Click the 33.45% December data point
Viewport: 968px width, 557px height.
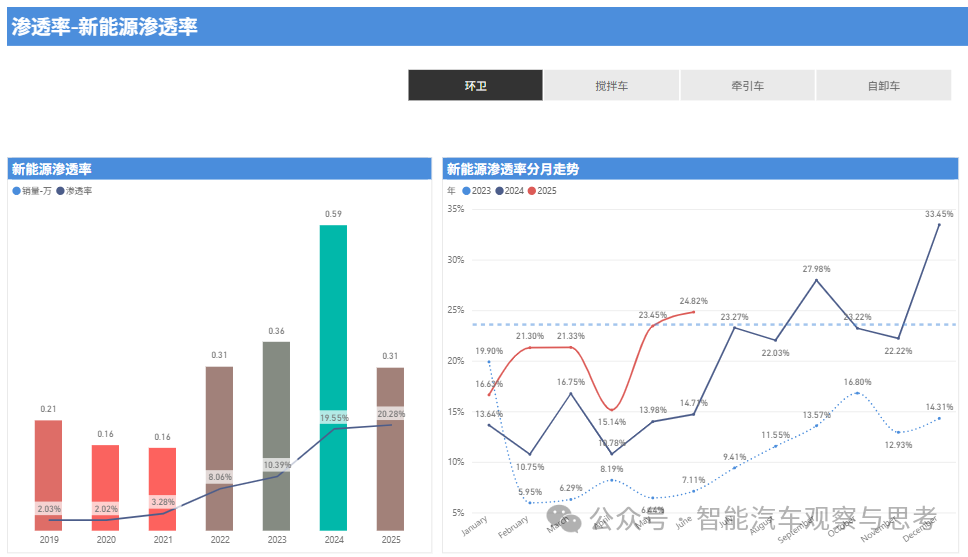pos(939,224)
